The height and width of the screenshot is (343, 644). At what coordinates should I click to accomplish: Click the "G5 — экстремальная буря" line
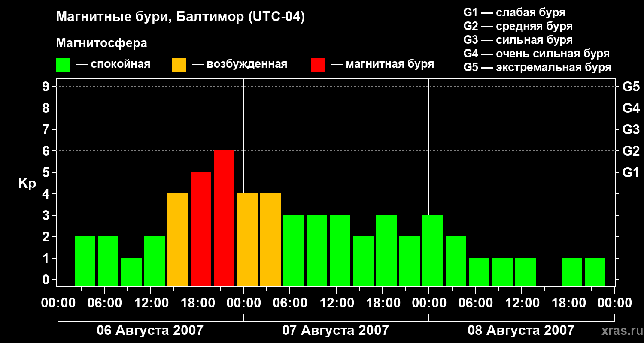click(537, 67)
